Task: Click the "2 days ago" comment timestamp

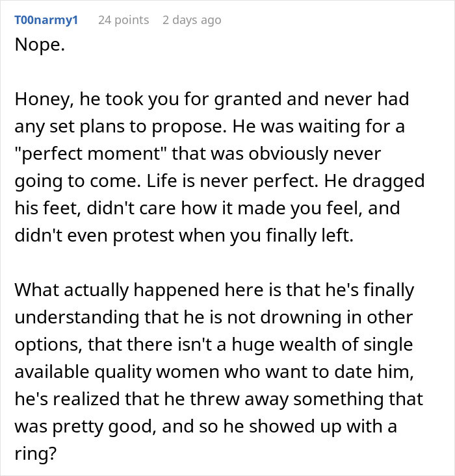Action: point(192,20)
